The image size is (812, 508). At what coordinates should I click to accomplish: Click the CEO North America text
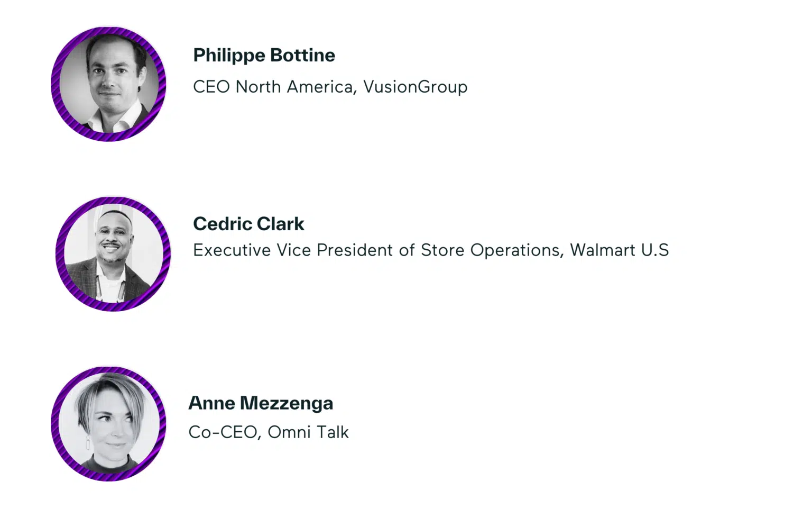tap(273, 87)
